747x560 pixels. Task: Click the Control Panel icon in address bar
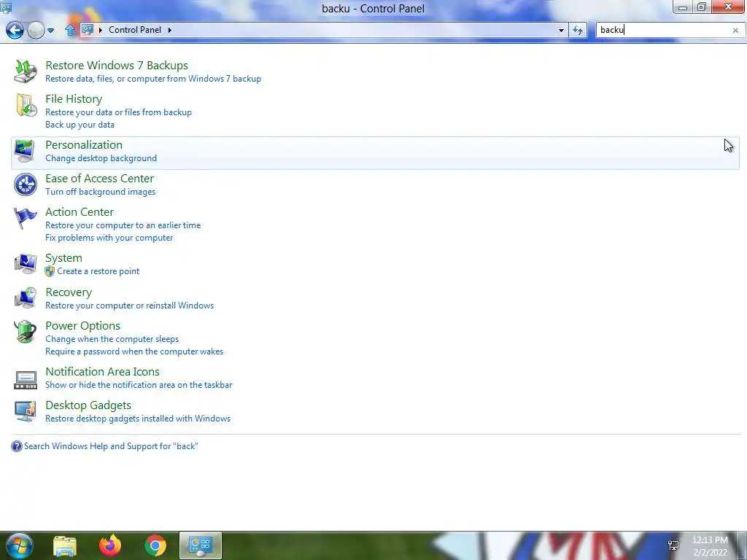(88, 29)
